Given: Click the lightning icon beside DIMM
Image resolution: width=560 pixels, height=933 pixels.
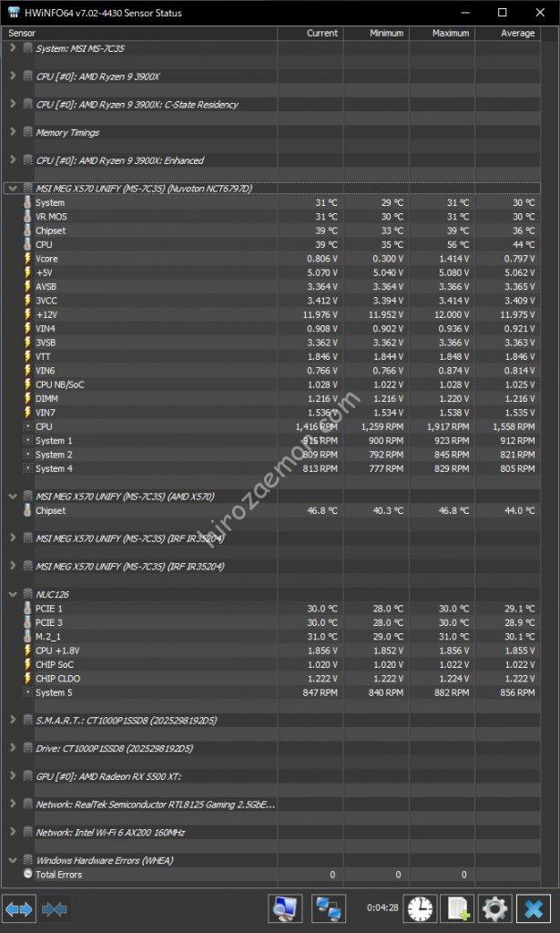Looking at the screenshot, I should point(27,399).
